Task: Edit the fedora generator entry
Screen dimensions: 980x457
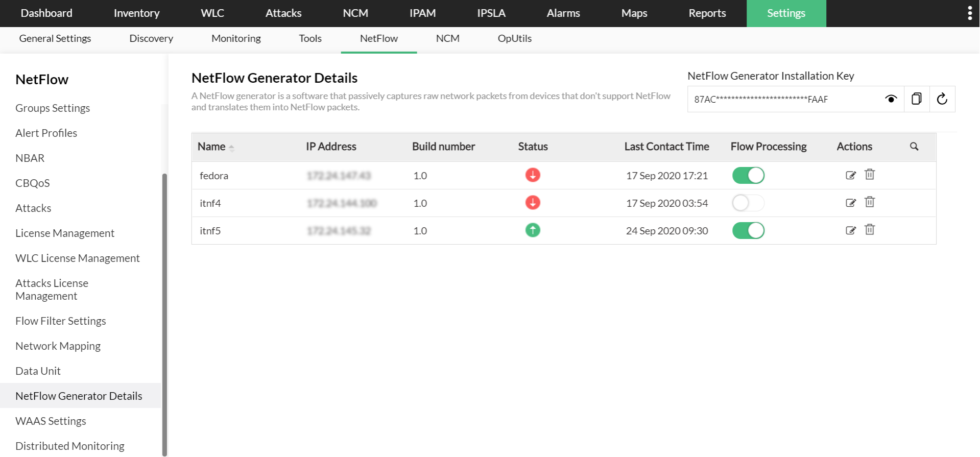Action: pyautogui.click(x=850, y=175)
